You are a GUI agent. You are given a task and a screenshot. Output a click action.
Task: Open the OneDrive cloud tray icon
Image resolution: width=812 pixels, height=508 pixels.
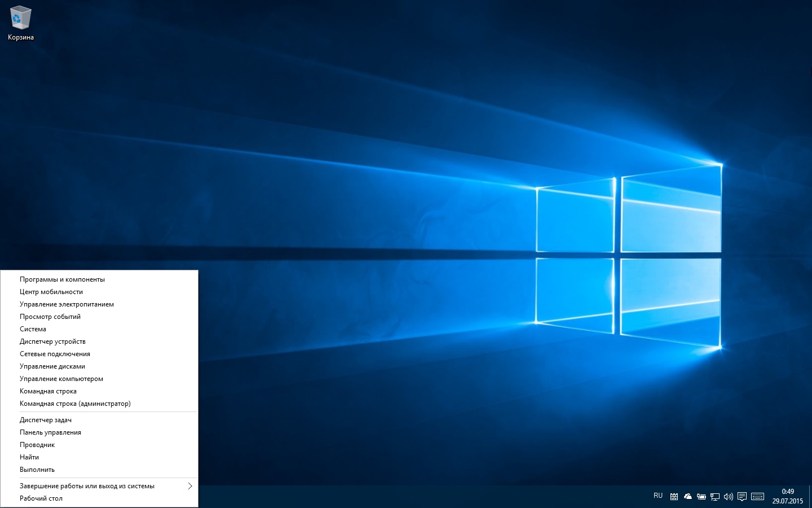[687, 497]
